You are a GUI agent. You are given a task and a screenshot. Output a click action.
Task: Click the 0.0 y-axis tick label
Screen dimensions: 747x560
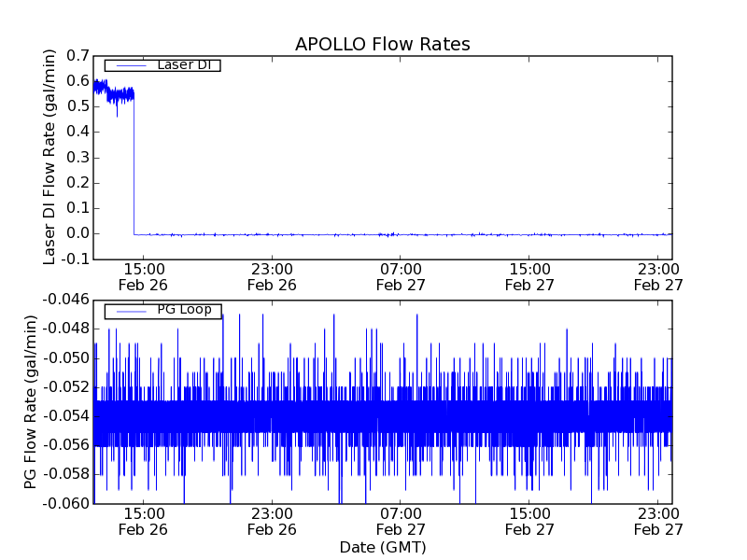tap(77, 233)
